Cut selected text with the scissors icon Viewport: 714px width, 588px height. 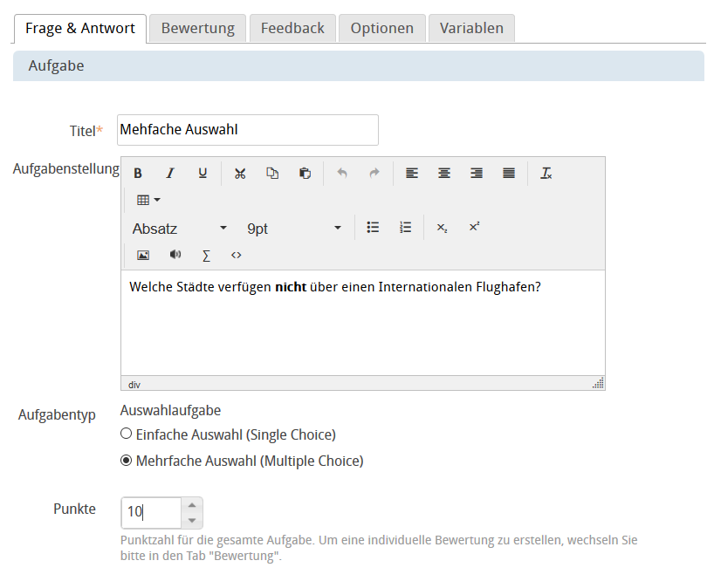click(x=240, y=174)
